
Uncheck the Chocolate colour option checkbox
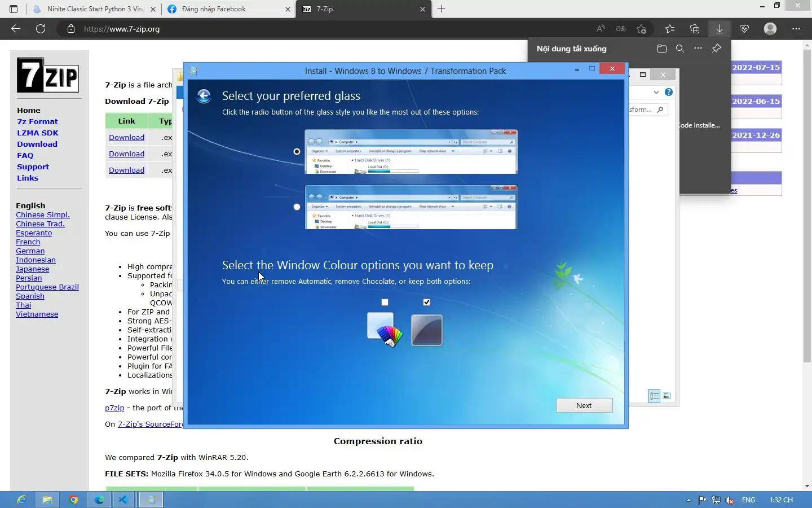(426, 303)
